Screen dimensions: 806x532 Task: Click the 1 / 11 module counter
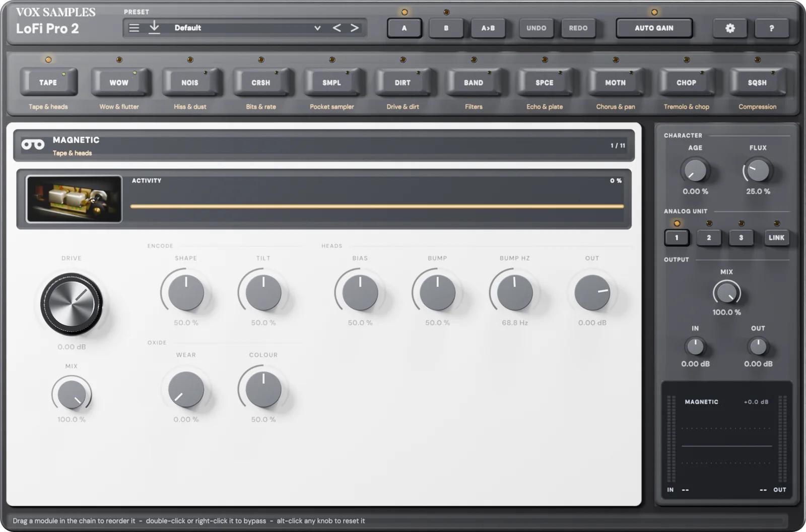click(618, 146)
